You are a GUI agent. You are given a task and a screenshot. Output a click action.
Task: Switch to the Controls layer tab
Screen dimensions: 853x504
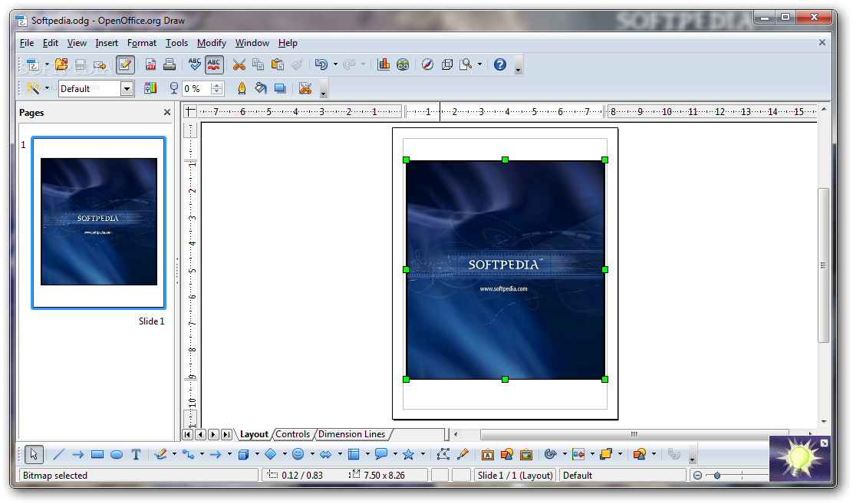coord(293,434)
